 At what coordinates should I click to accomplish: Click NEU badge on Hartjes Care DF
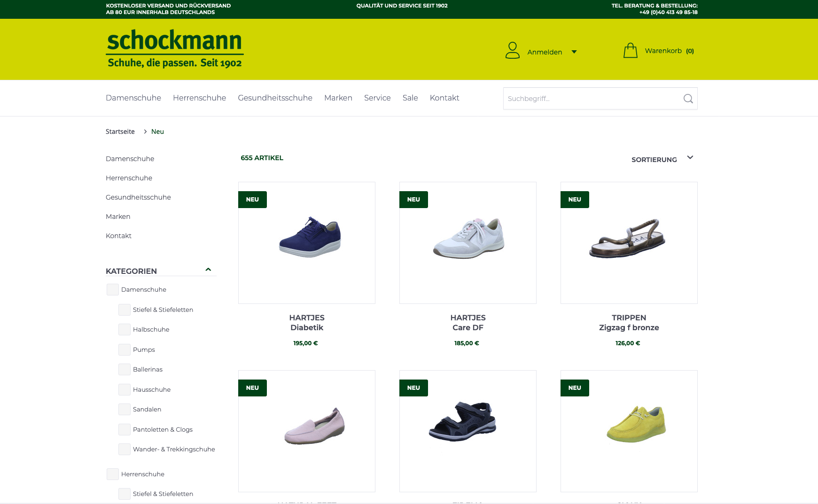[x=413, y=200]
